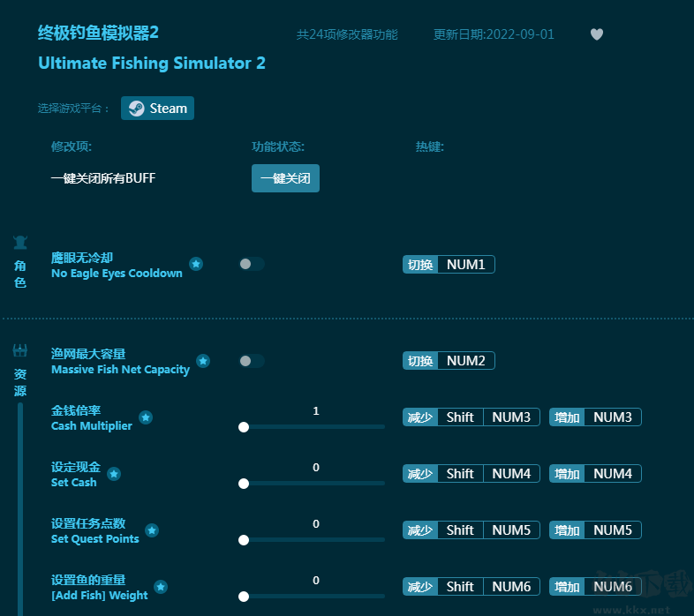The image size is (694, 616).
Task: Turn on Massive Fish Net Capacity switch
Action: [x=251, y=361]
